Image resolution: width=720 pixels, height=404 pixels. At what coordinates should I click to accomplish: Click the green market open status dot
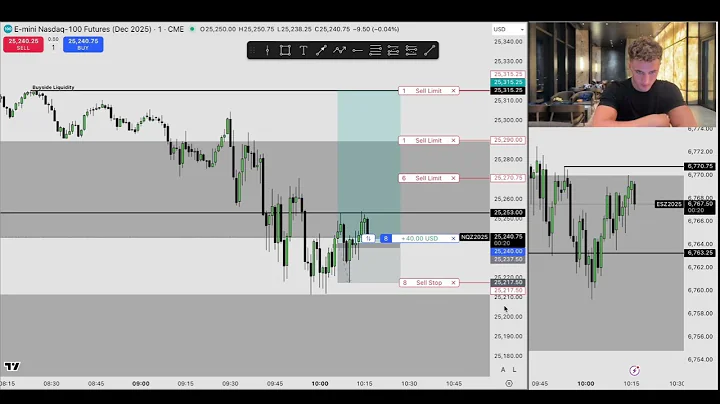pyautogui.click(x=192, y=29)
